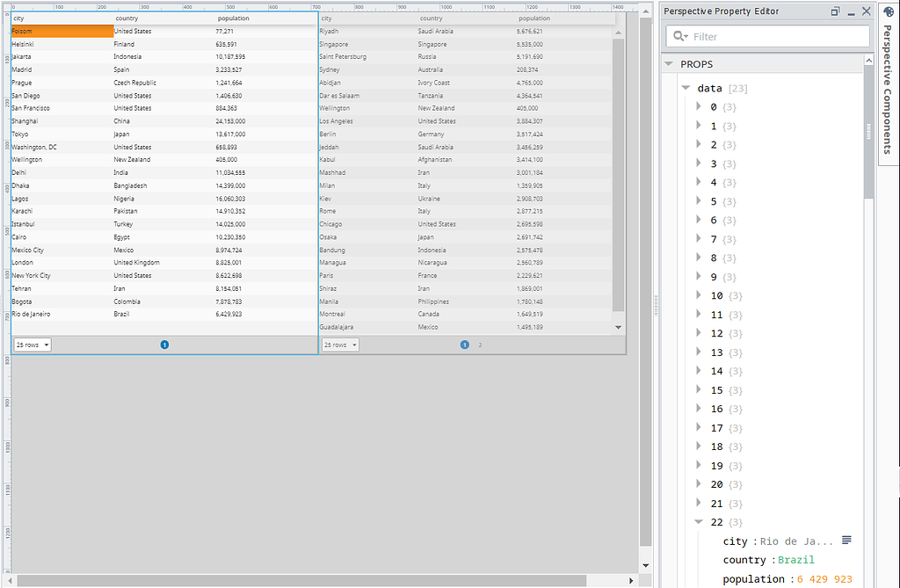Image resolution: width=900 pixels, height=588 pixels.
Task: Click the magnifier icon in the filter field
Action: point(679,36)
